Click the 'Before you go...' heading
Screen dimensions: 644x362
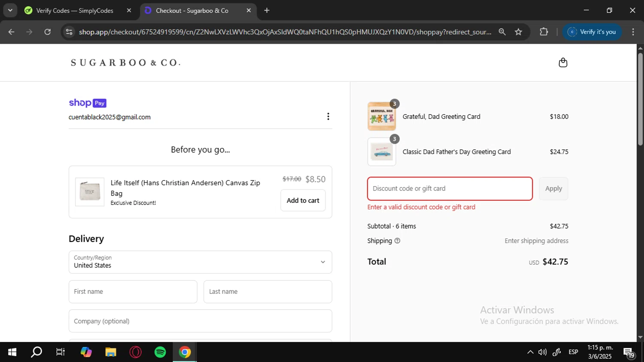coord(200,150)
